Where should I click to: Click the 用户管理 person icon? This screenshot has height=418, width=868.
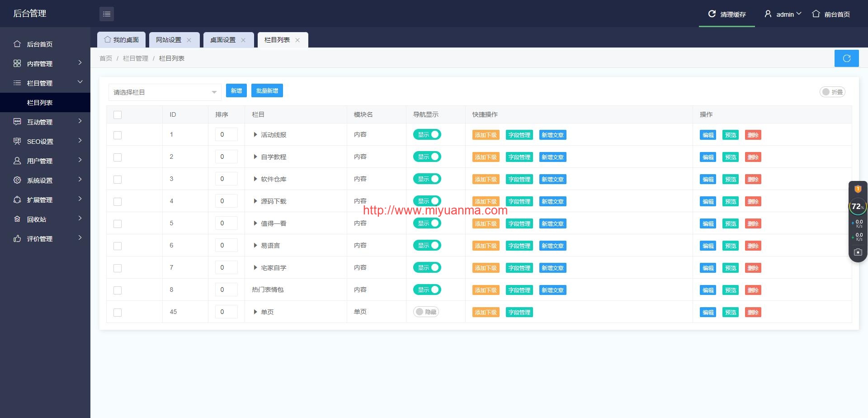pyautogui.click(x=17, y=161)
